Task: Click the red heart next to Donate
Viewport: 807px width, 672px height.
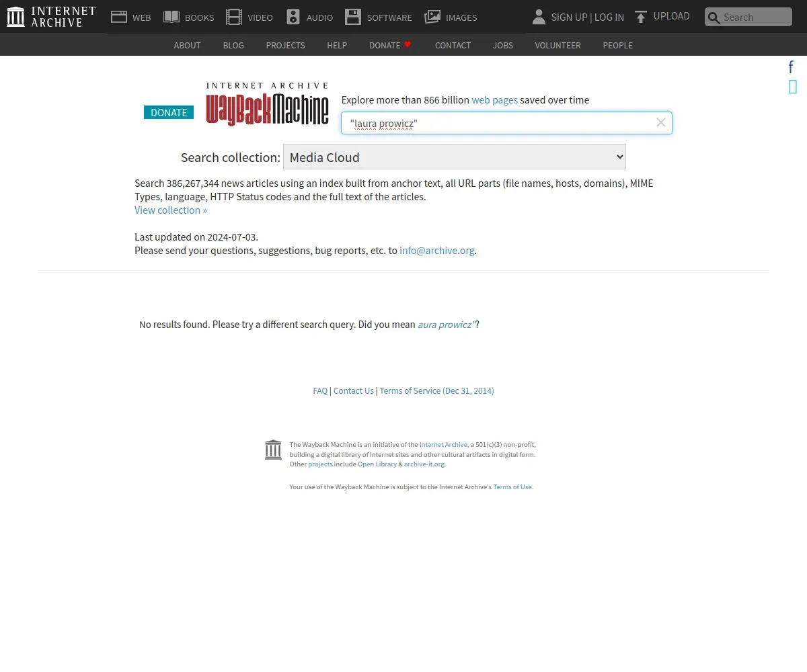Action: (408, 44)
